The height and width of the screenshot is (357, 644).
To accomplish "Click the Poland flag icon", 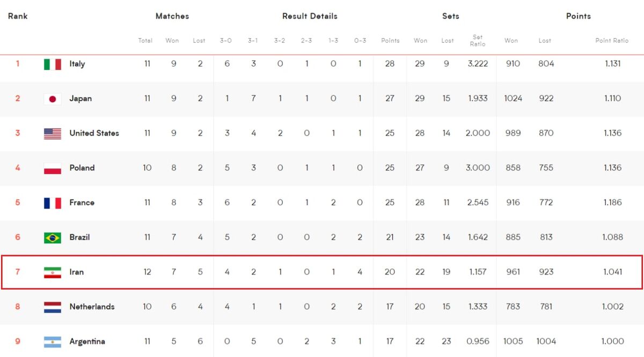I will (x=52, y=168).
